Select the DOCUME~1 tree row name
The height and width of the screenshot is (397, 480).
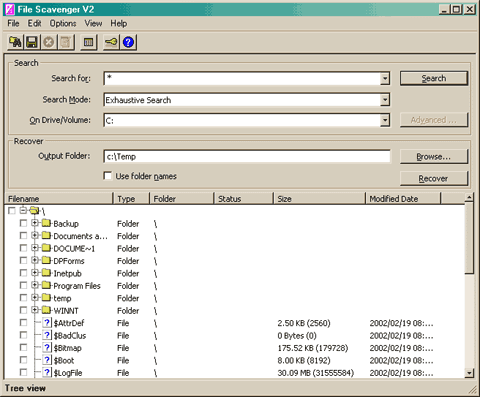tap(74, 248)
